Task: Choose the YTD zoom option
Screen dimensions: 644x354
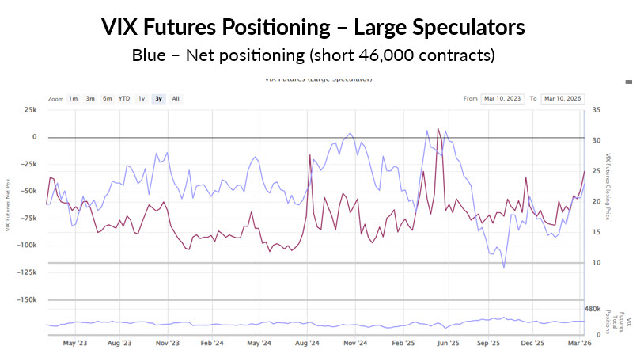Action: (124, 99)
